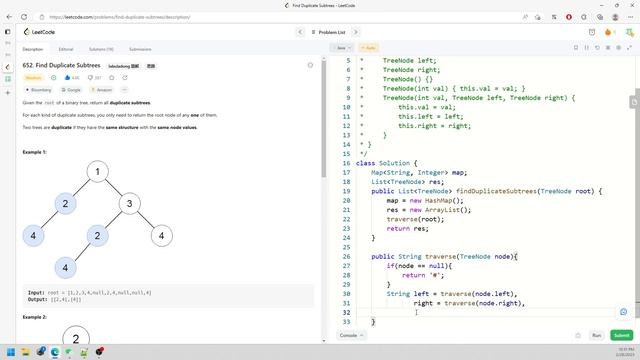Screen dimensions: 640x360
Task: Add new sidebar item plus icon
Action: (8, 93)
